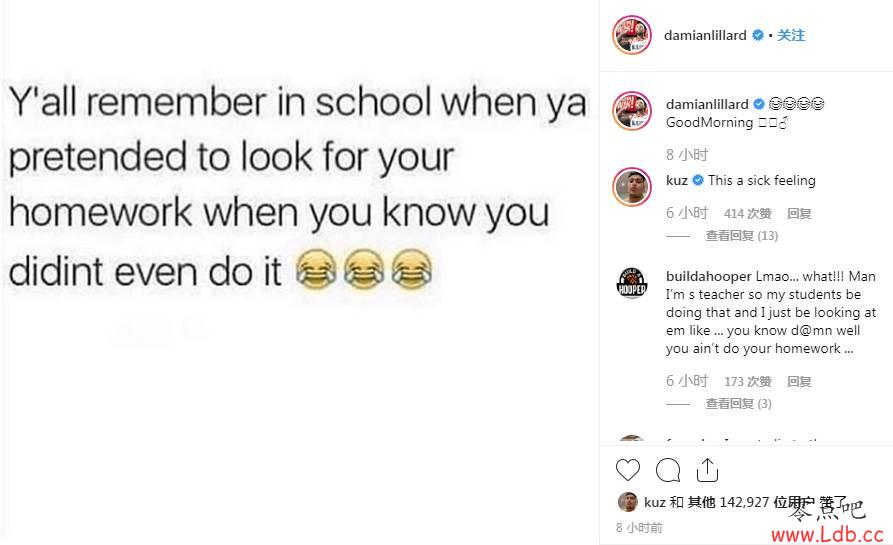The height and width of the screenshot is (545, 893).
Task: Reply to buildahooper's comment via 回复
Action: 799,382
